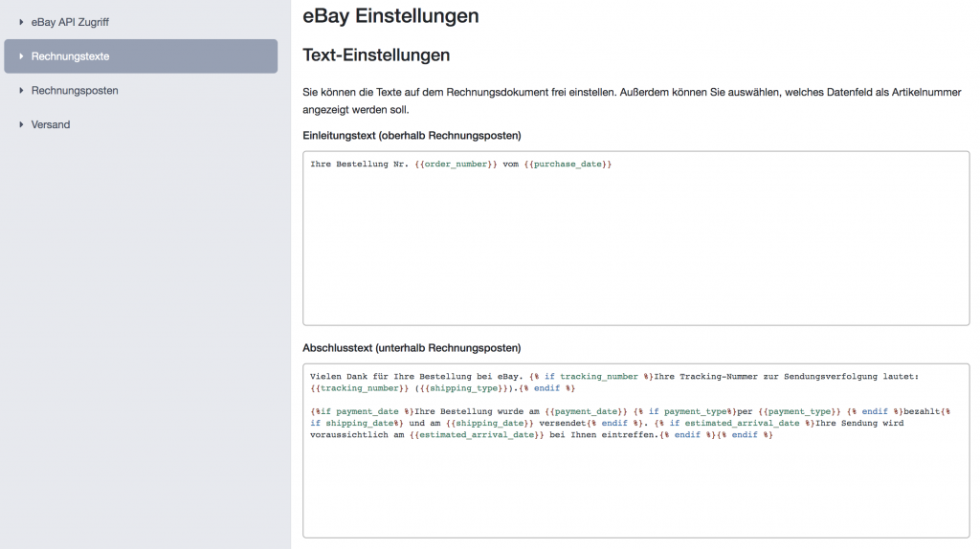Image resolution: width=980 pixels, height=549 pixels.
Task: Focus the Abschlusstext text area
Action: 636,450
